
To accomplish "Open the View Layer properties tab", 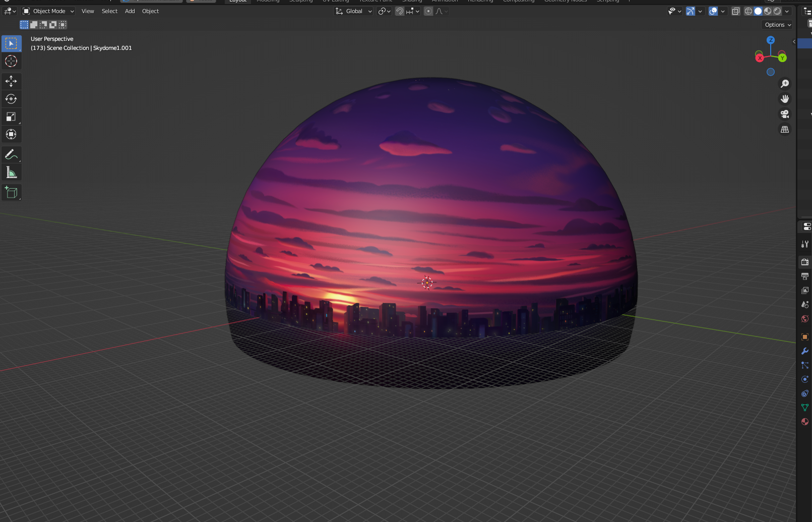I will [x=805, y=290].
